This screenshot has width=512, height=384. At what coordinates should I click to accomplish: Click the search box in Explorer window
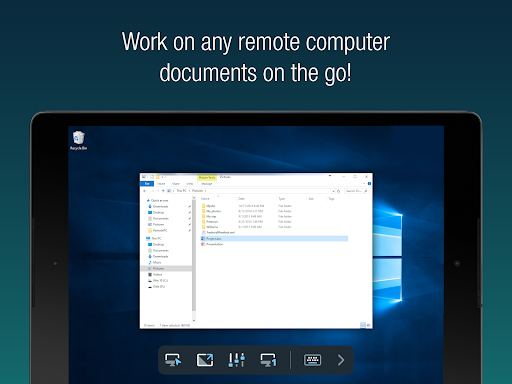coord(356,191)
